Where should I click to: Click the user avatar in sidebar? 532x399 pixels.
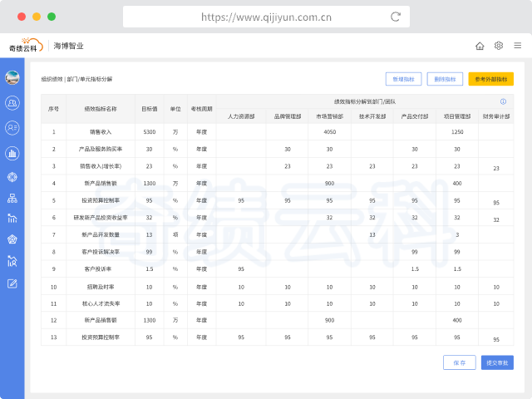click(x=12, y=78)
